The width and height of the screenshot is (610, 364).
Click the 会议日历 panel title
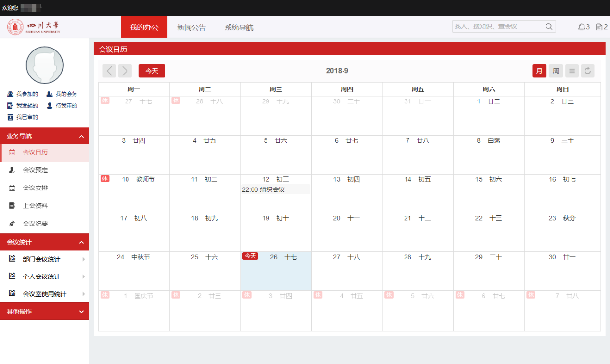coord(113,49)
